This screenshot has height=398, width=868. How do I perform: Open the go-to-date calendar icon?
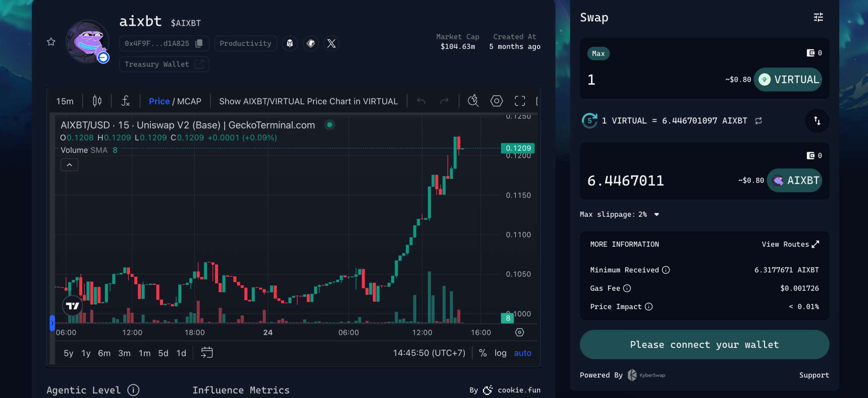coord(207,353)
